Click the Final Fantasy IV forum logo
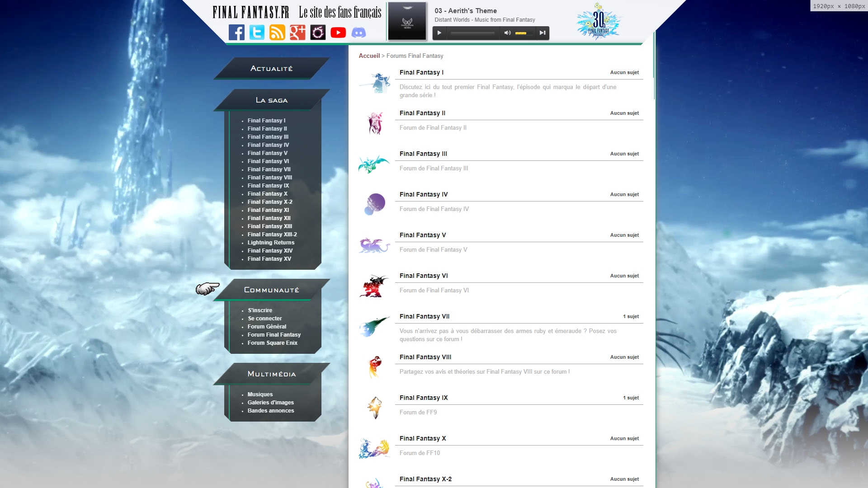Viewport: 868px width, 488px height. 375,204
